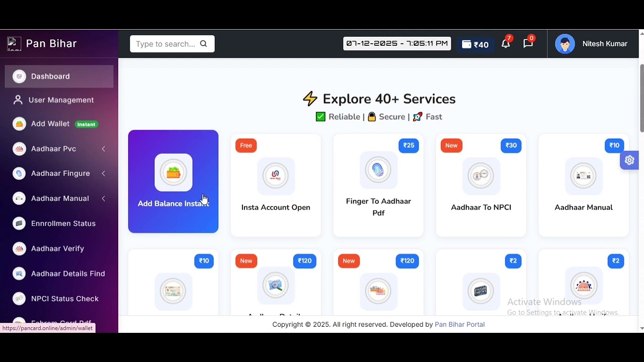Click the date and time display
Screen dimensions: 644x362
397,44
